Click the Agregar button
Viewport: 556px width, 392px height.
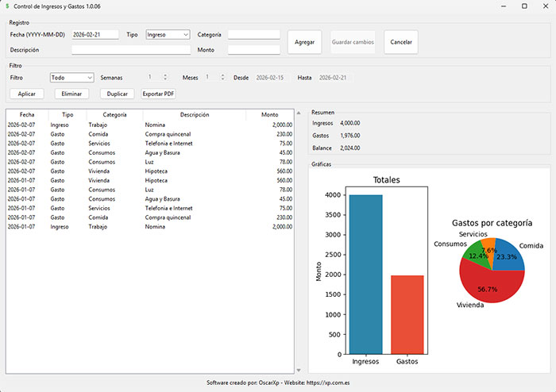pos(304,42)
